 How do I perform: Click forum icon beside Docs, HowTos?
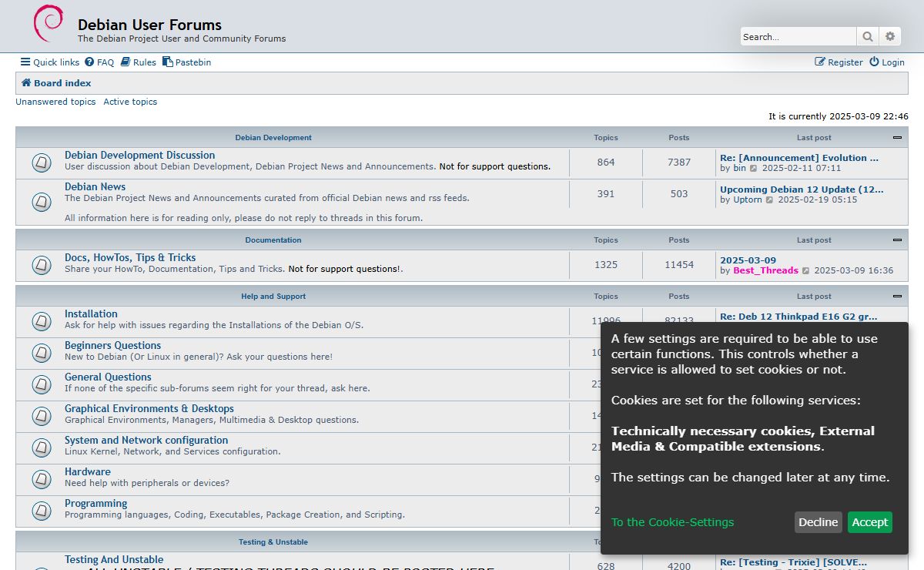[42, 265]
